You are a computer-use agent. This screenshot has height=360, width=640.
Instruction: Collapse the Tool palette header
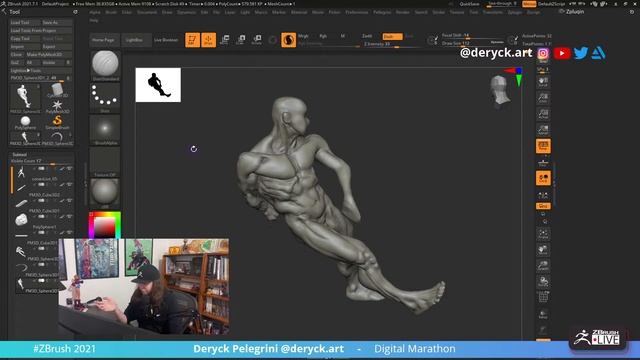point(14,12)
